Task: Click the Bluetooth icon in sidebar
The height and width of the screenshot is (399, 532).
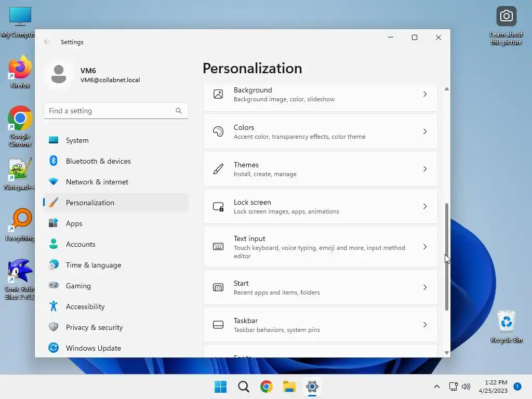Action: 54,161
